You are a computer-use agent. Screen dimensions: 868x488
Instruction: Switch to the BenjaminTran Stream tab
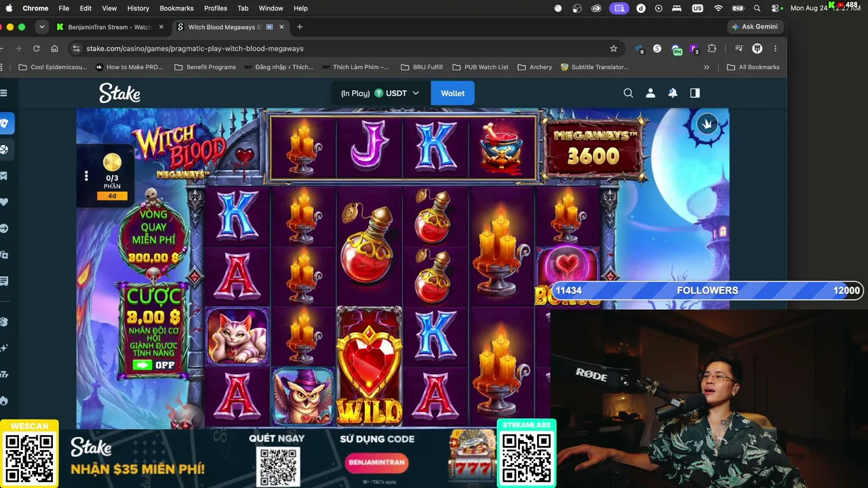pos(108,27)
